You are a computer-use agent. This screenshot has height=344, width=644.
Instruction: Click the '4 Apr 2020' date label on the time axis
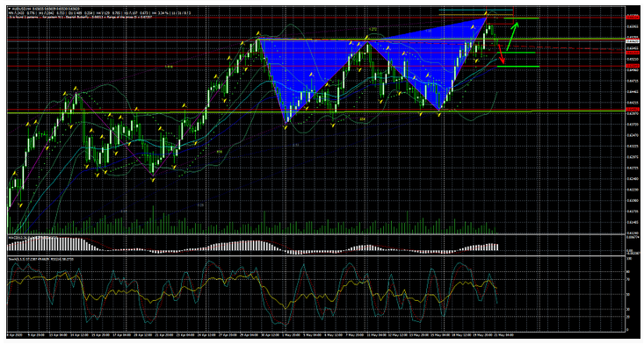[14, 334]
